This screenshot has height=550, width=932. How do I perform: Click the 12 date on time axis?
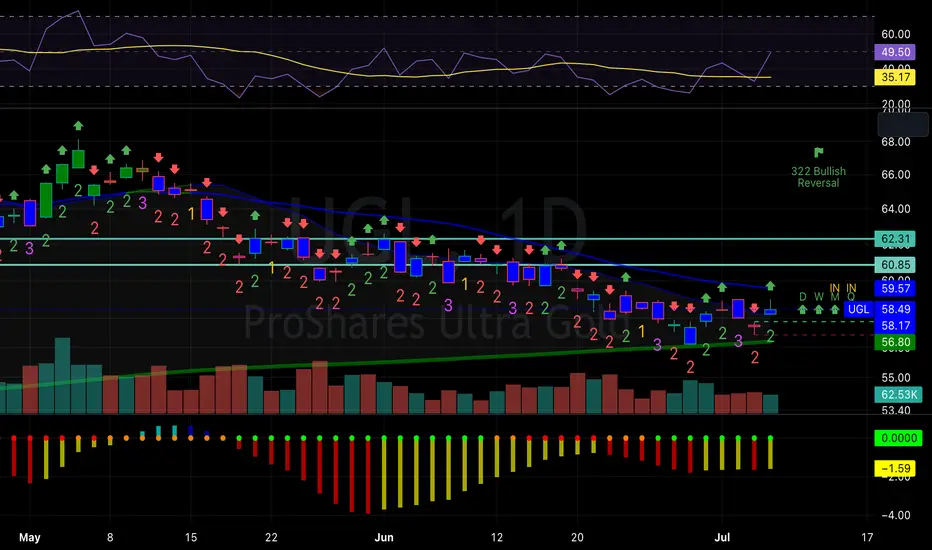pyautogui.click(x=497, y=538)
